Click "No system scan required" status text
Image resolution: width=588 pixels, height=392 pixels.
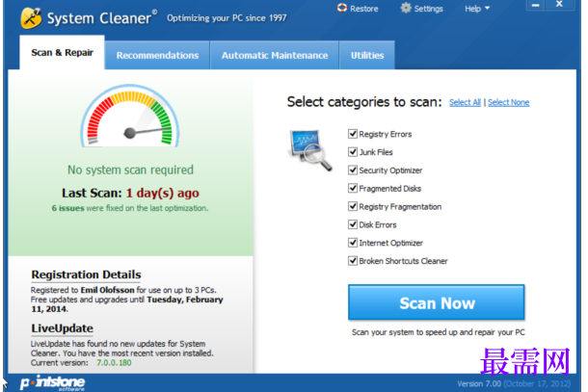(130, 170)
